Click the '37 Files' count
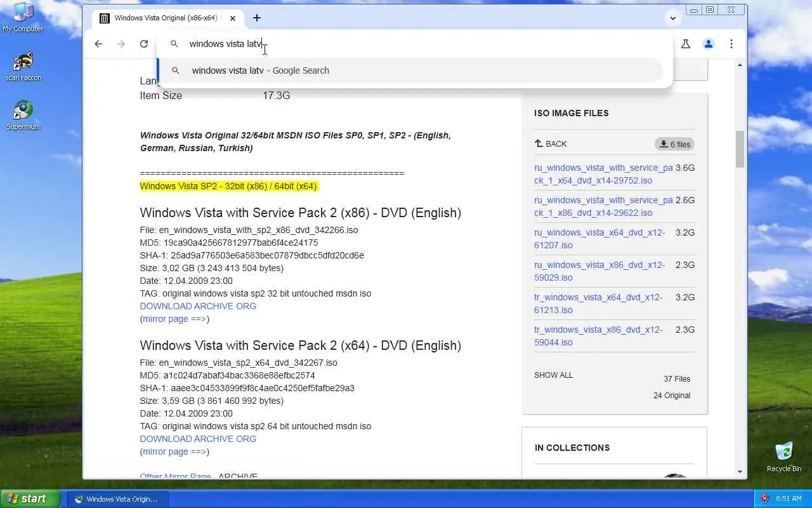Screen dimensions: 812x508 pyautogui.click(x=677, y=379)
